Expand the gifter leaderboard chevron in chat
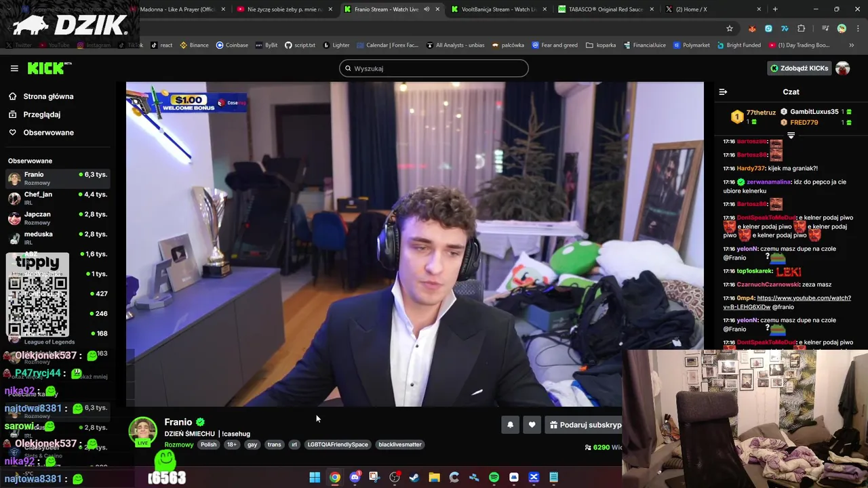The image size is (868, 488). [791, 136]
